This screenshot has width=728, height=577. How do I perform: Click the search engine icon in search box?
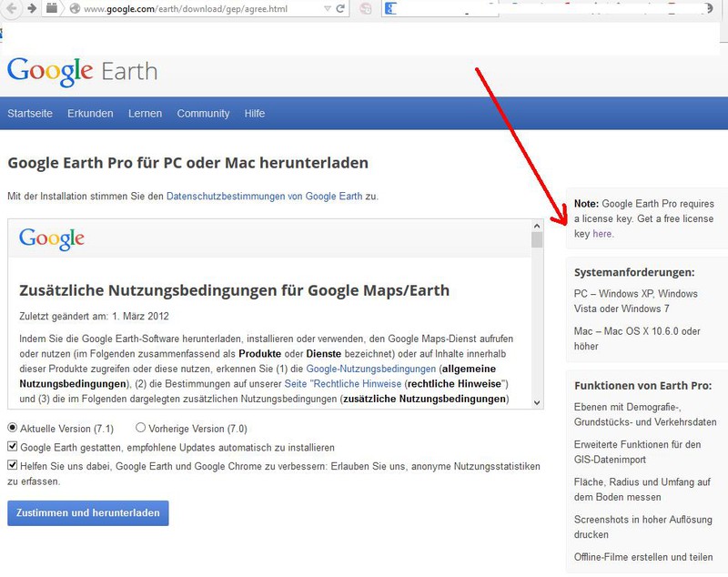[x=391, y=9]
